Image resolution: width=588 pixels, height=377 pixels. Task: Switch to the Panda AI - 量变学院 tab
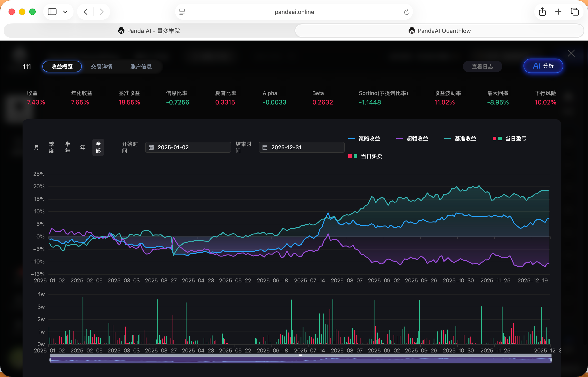pos(149,31)
